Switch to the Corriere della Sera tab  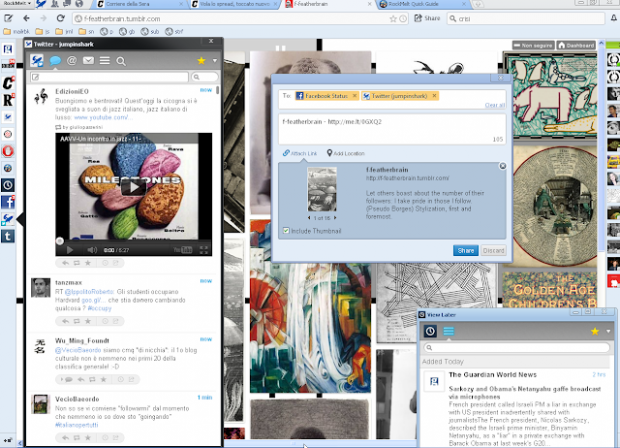tap(140, 4)
